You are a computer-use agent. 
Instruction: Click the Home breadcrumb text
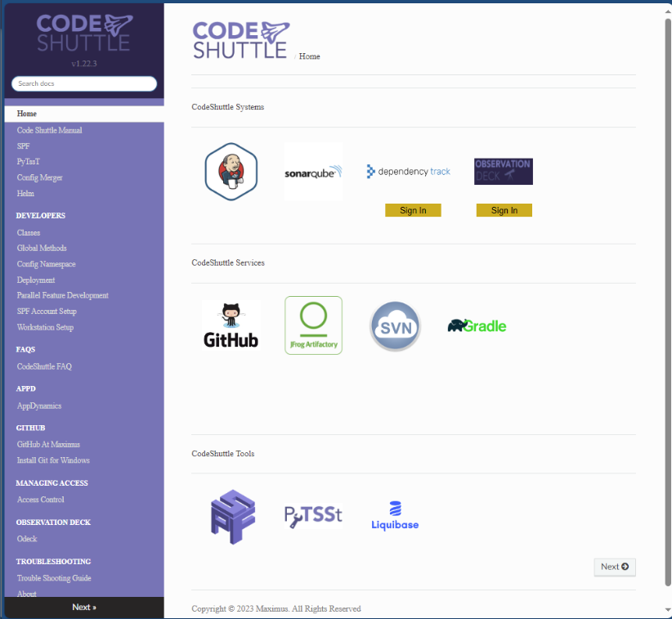pyautogui.click(x=309, y=56)
